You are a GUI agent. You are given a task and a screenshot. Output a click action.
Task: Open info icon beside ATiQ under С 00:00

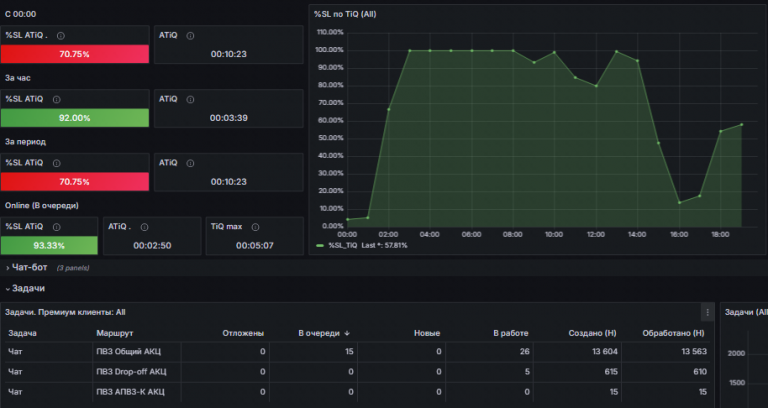coord(191,36)
